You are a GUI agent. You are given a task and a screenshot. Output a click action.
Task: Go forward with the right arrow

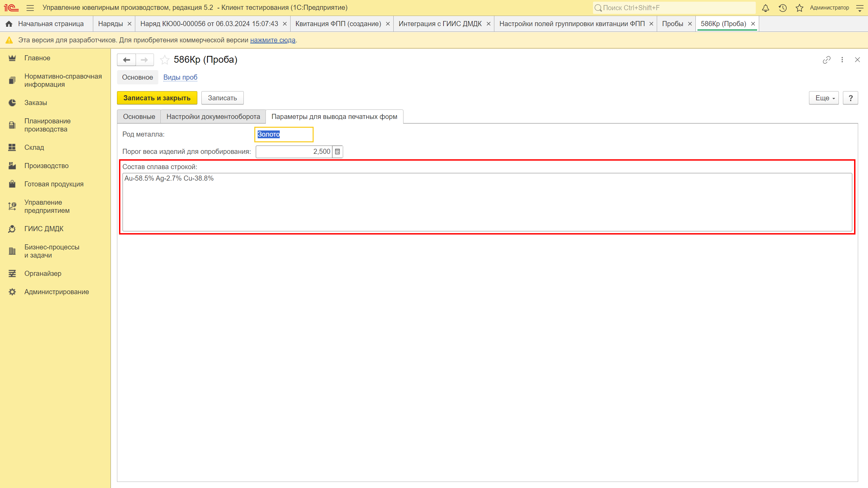tap(144, 60)
